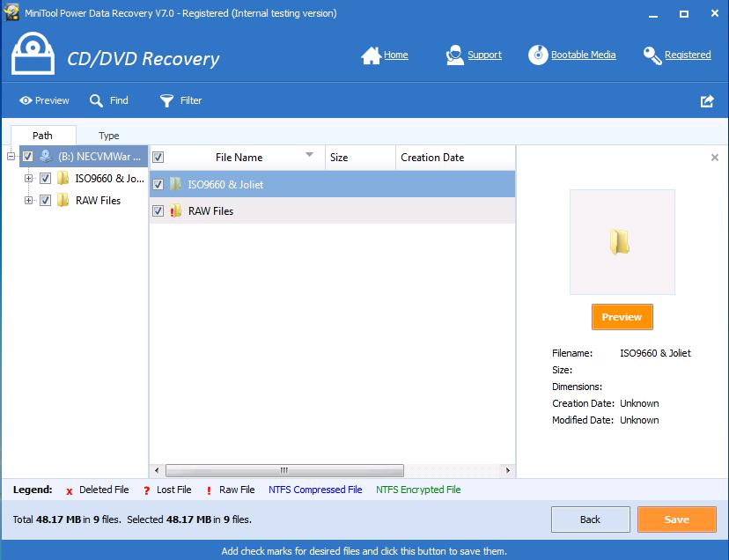Screen dimensions: 729x560
Task: Toggle ISO9660 & Jo... checkbox in tree
Action: pyautogui.click(x=45, y=178)
